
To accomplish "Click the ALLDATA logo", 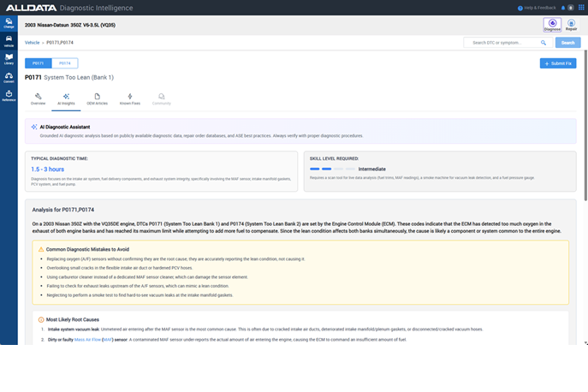I will [31, 8].
